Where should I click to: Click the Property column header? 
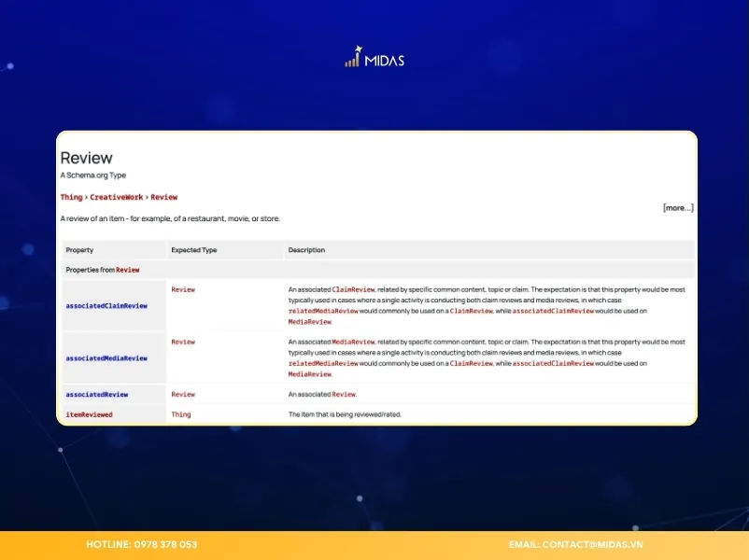(x=79, y=250)
